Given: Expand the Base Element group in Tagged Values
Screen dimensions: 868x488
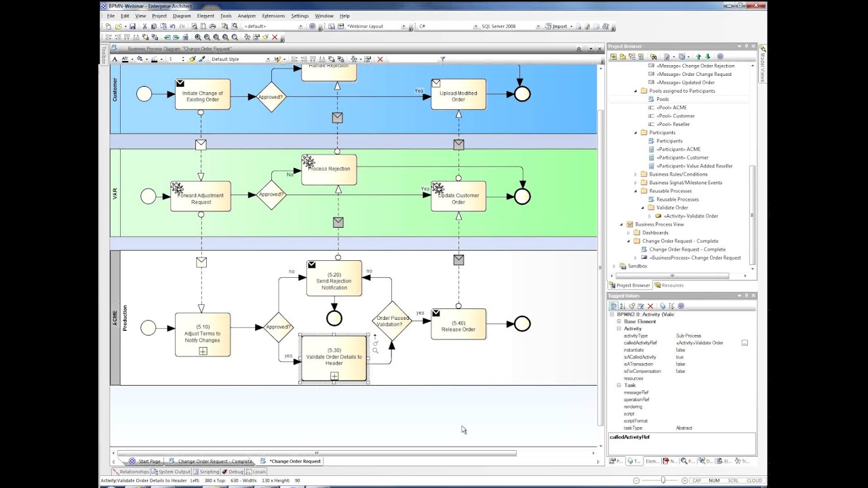Looking at the screenshot, I should (618, 321).
